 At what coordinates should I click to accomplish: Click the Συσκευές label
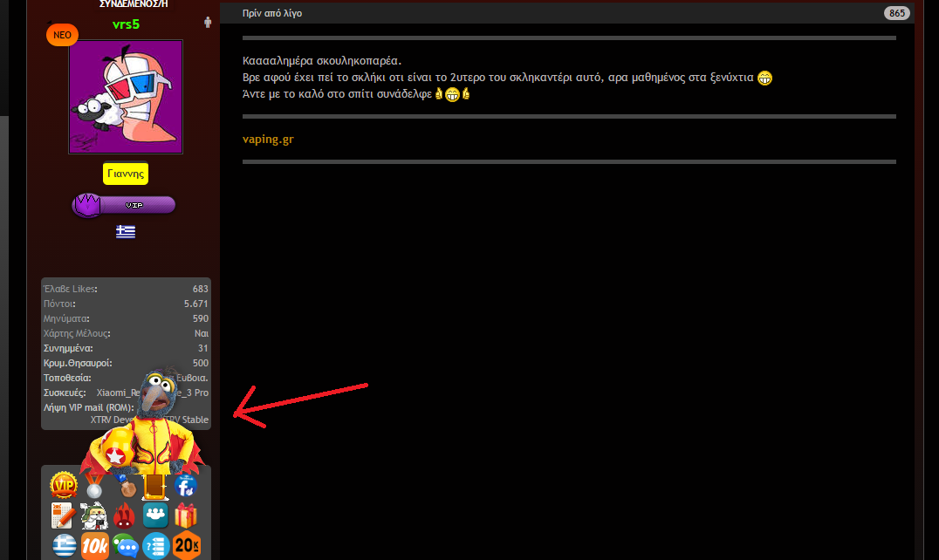[65, 393]
